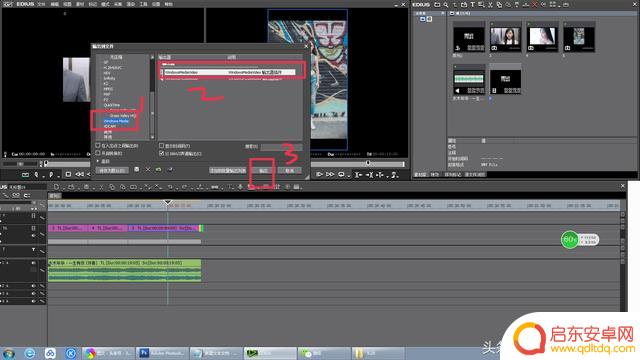
Task: Tick the show timecode checkbox in the export dialog
Action: click(162, 145)
